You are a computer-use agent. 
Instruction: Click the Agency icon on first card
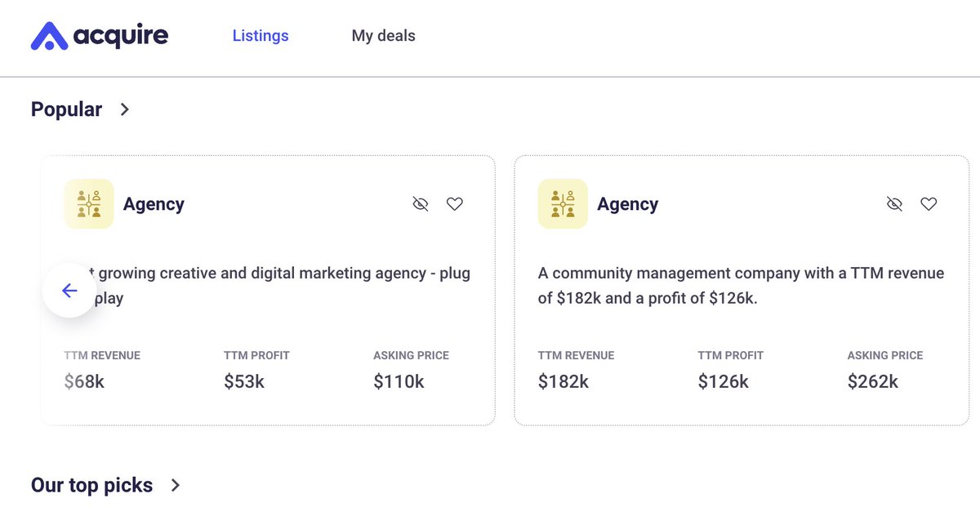[89, 204]
